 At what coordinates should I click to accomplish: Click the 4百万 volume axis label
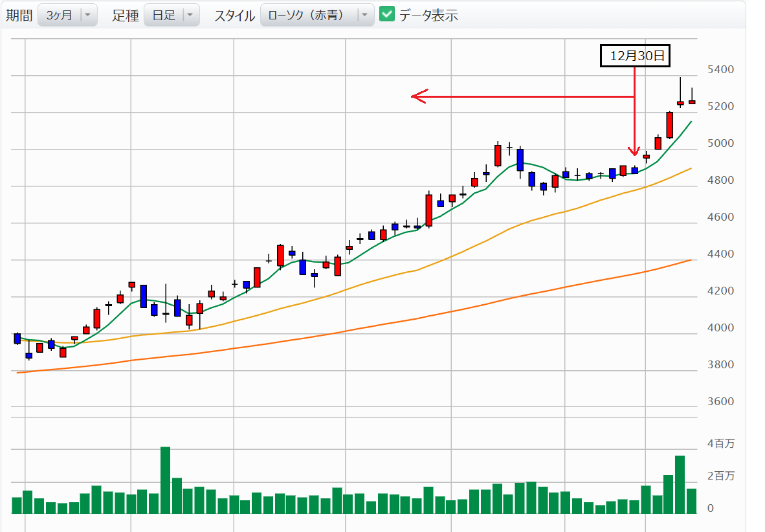click(x=720, y=444)
